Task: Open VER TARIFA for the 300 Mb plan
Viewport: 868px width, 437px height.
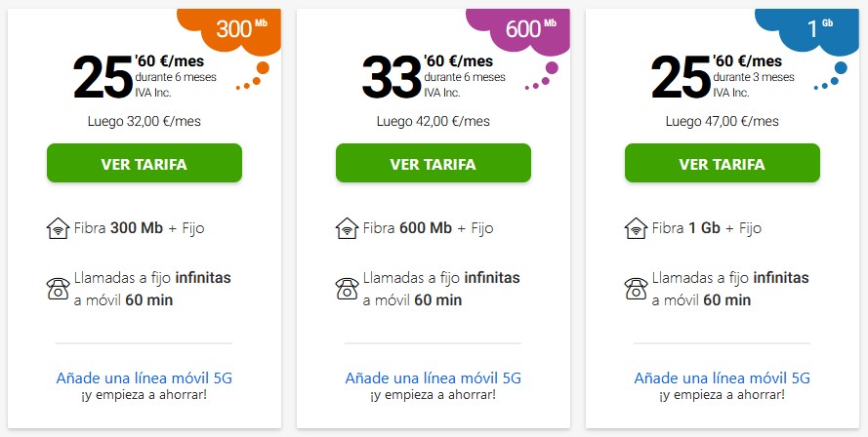Action: (x=145, y=163)
